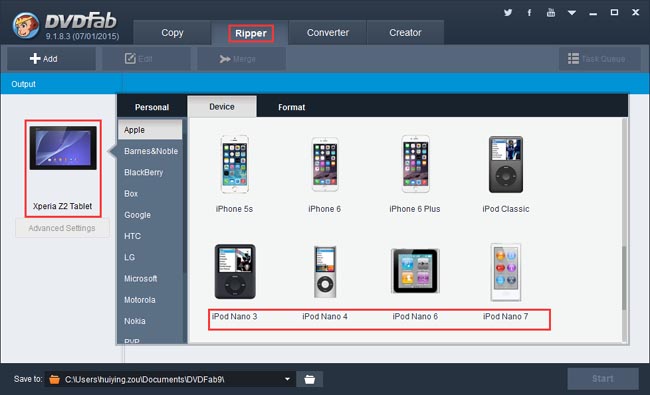Open the Task Queue
The width and height of the screenshot is (650, 395).
pyautogui.click(x=599, y=59)
